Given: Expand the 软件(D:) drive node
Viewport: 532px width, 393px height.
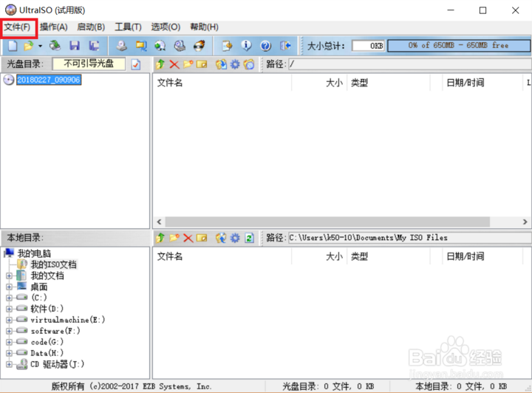Looking at the screenshot, I should [9, 309].
